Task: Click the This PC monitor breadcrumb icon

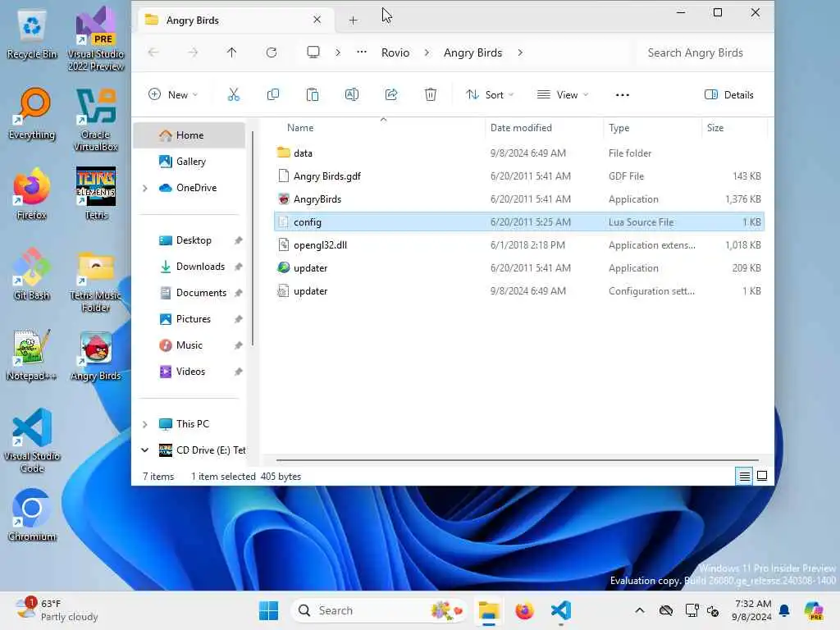Action: click(313, 52)
